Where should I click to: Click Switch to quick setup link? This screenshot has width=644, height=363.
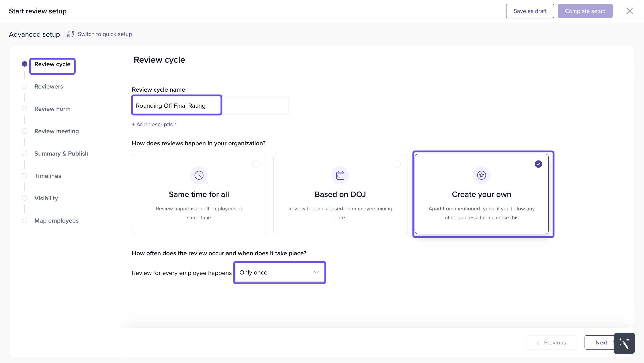coord(105,34)
